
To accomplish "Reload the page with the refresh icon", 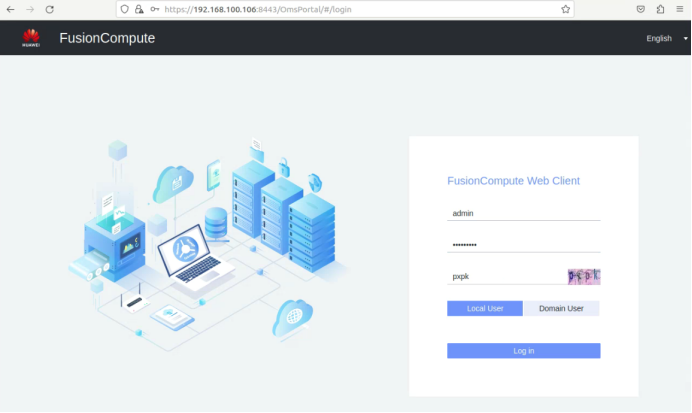I will 49,9.
